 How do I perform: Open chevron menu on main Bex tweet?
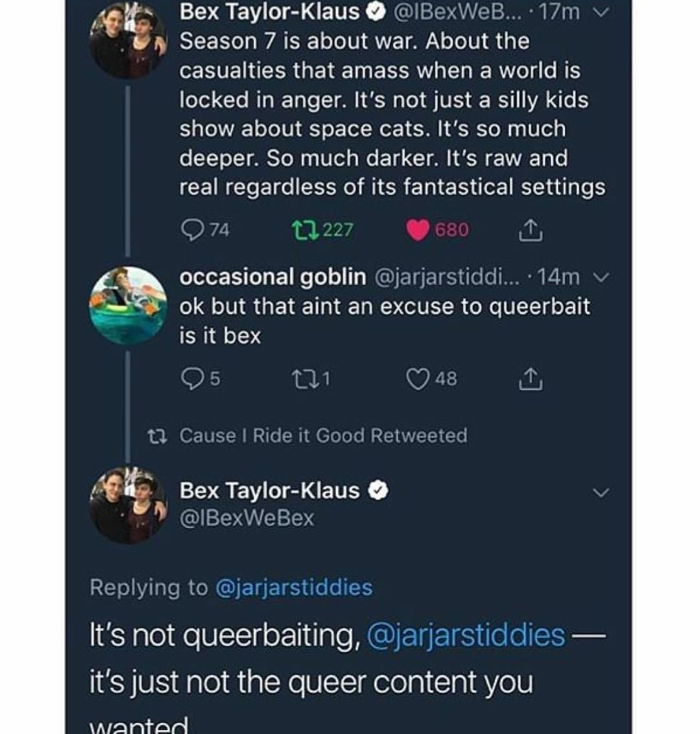(601, 493)
